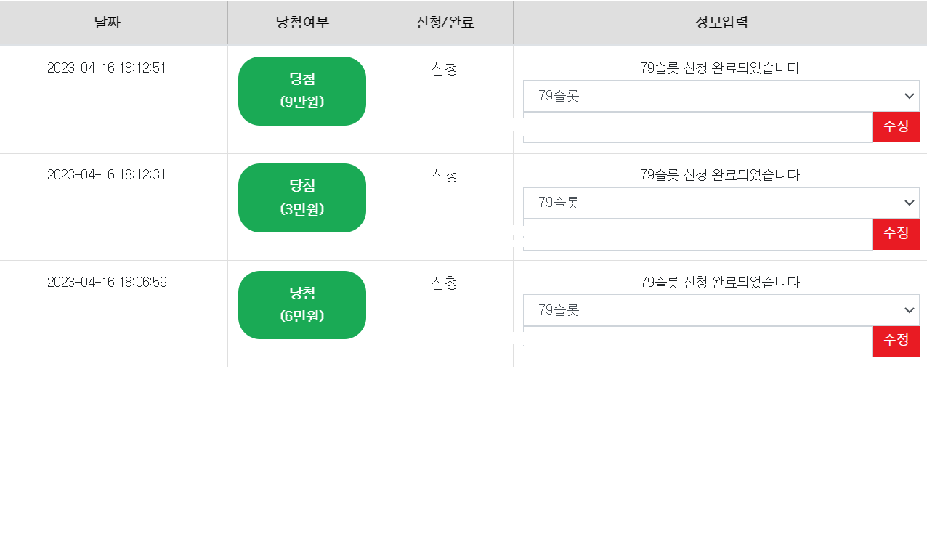Open the 79슬롯 dropdown in the 18:12:31 row
The height and width of the screenshot is (560, 927).
pyautogui.click(x=721, y=203)
